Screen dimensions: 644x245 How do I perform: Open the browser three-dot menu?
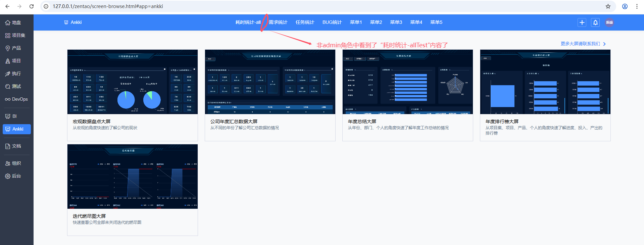pos(637,6)
